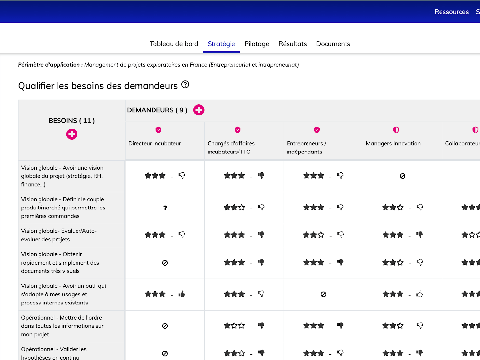Image resolution: width=480 pixels, height=360 pixels.
Task: Click not-applicable icon in Obtenir documents row, Directeur
Action: tap(165, 263)
